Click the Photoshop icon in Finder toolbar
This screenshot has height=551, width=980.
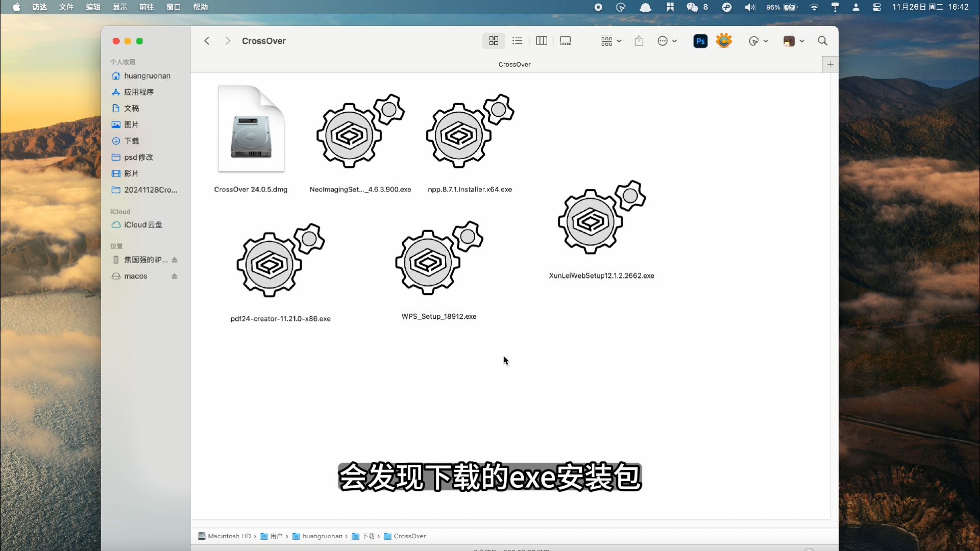700,41
